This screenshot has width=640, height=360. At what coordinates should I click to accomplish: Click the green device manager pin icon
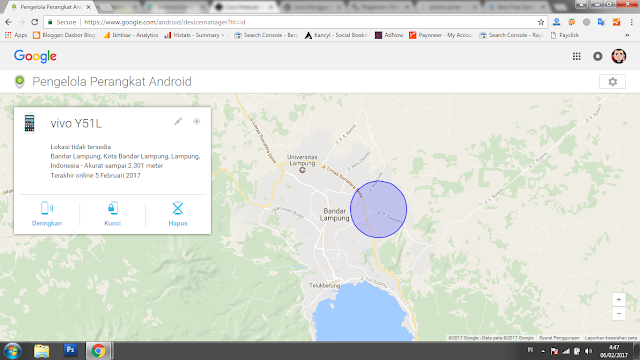[19, 81]
